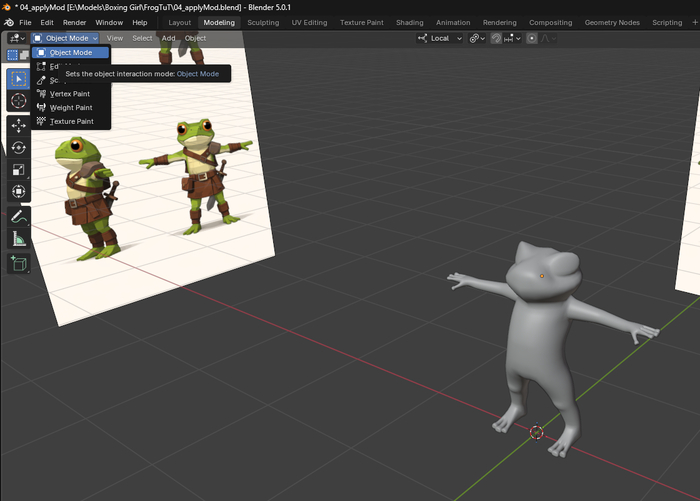The image size is (700, 501).
Task: Choose Weight Paint from mode list
Action: tap(70, 107)
